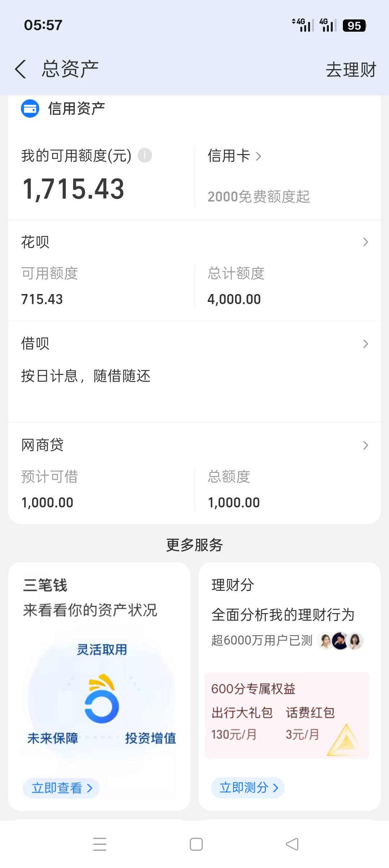Expand 借呗 details with chevron

click(366, 344)
